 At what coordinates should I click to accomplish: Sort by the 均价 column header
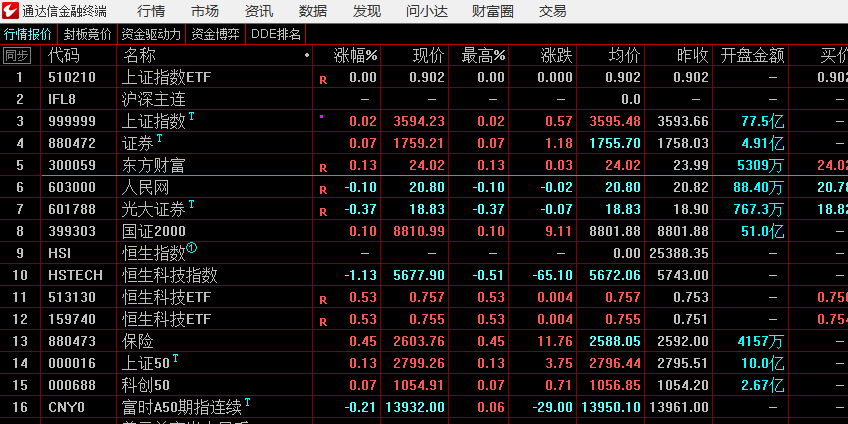[x=625, y=55]
